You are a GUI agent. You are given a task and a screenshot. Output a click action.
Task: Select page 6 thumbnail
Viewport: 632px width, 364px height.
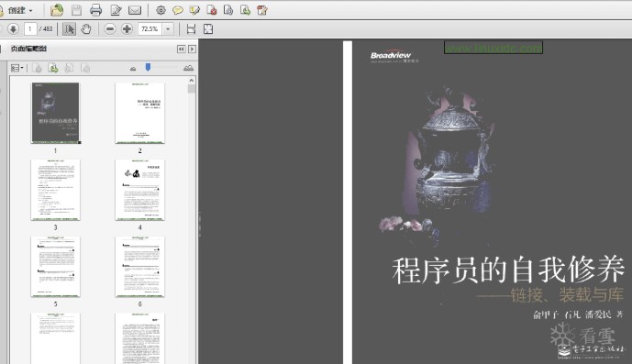click(x=139, y=267)
